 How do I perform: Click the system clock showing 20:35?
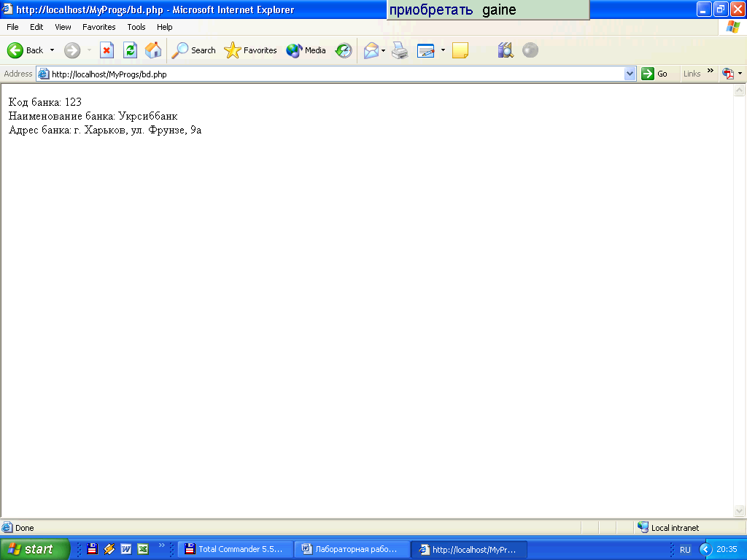pos(727,549)
